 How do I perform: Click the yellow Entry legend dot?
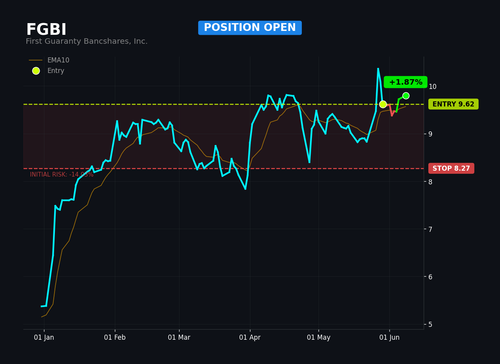(36, 71)
